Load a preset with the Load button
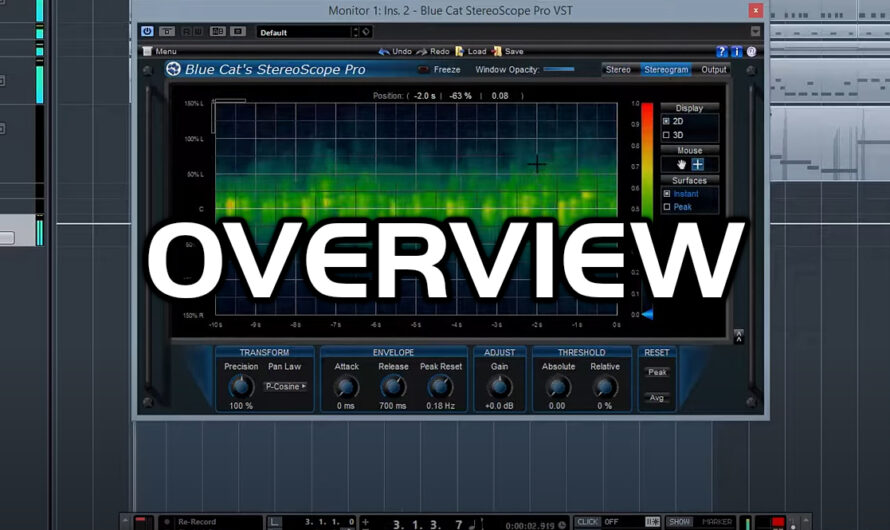The image size is (890, 530). click(471, 51)
